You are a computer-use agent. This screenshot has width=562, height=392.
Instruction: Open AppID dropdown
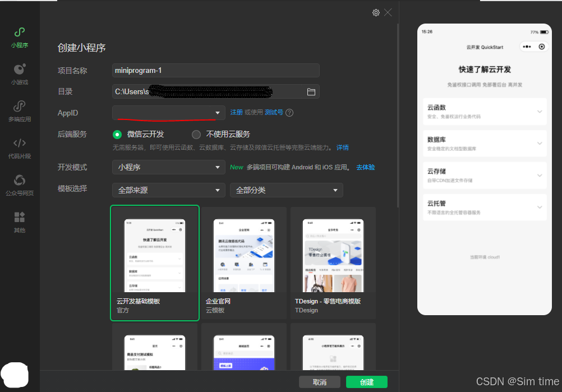pos(168,113)
